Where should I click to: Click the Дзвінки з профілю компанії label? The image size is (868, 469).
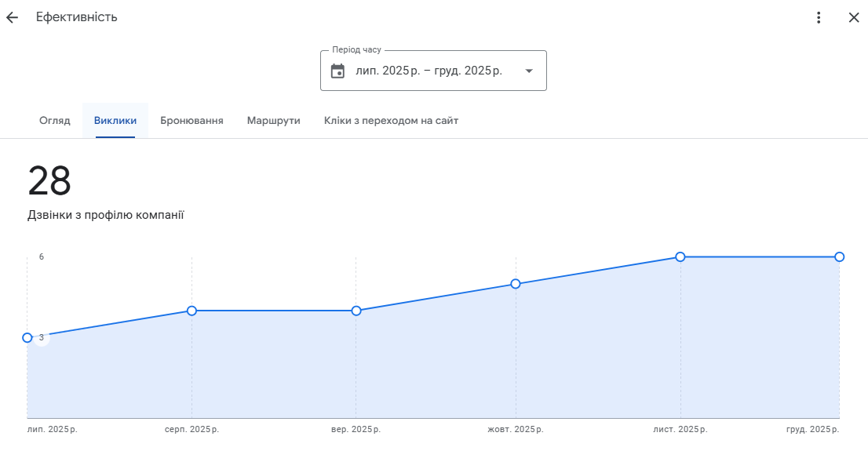tap(106, 215)
